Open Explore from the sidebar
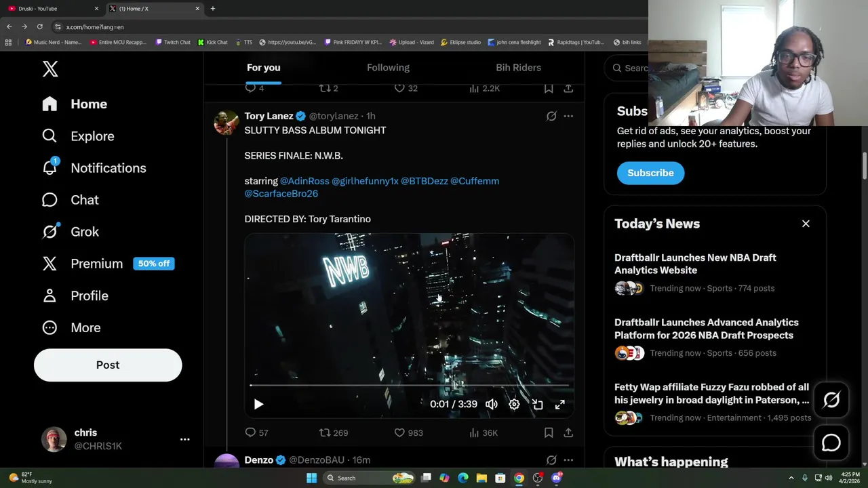Screen dimensions: 868x488 click(78, 136)
